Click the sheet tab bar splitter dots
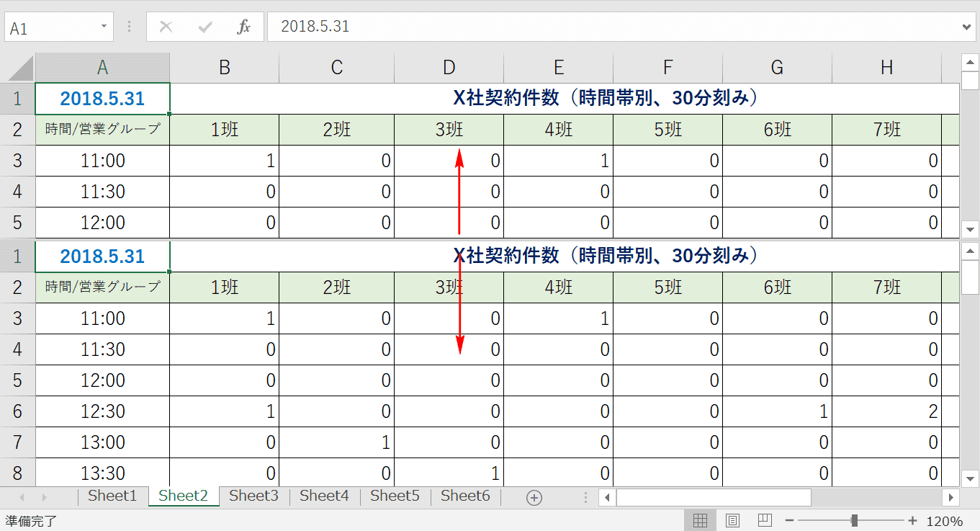Screen dimensions: 980x531 [x=585, y=497]
